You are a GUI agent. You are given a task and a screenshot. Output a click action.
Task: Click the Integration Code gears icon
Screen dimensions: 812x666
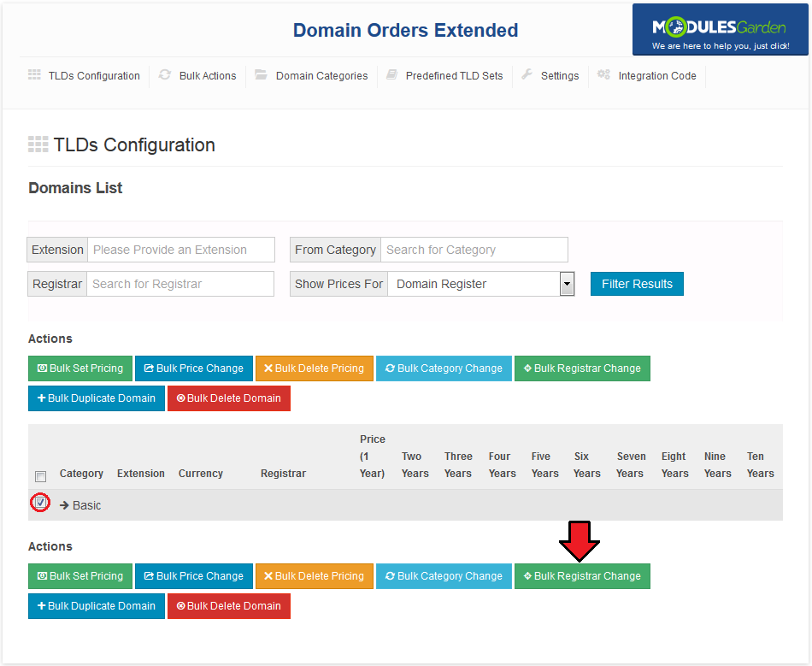(603, 74)
